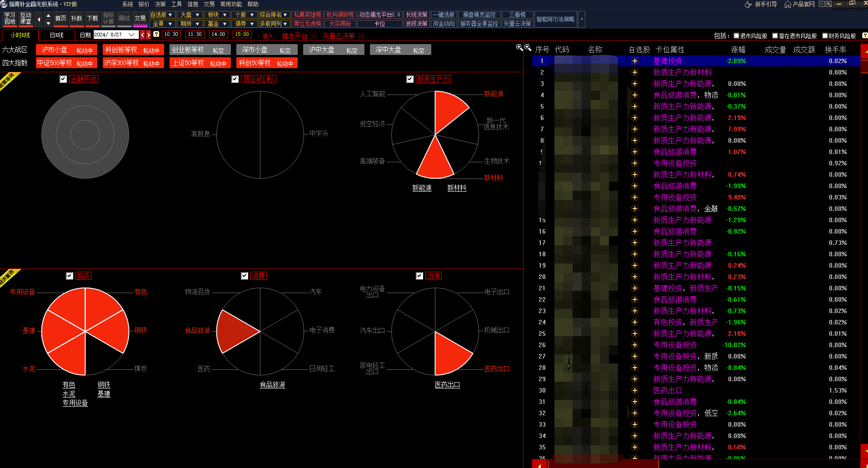Click the previous date red arrow
Viewport: 868px width, 468px height.
(143, 35)
